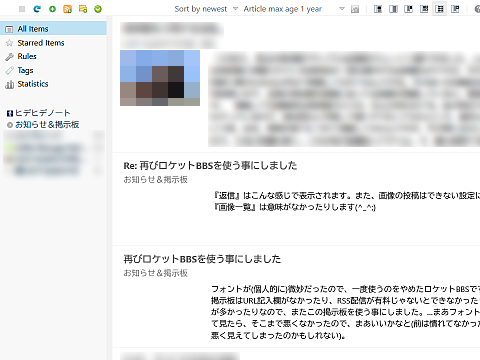The image size is (480, 360).
Task: Open the Tags section
Action: 25,70
